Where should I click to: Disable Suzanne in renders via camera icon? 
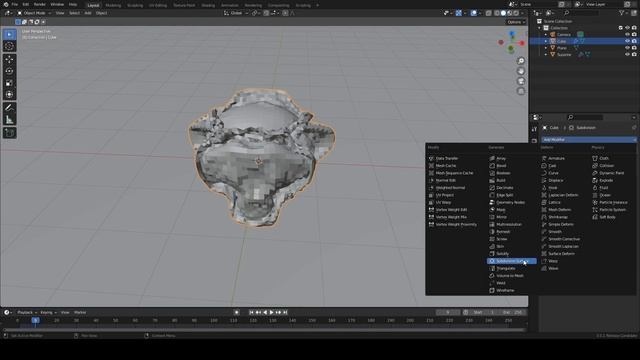click(x=634, y=54)
